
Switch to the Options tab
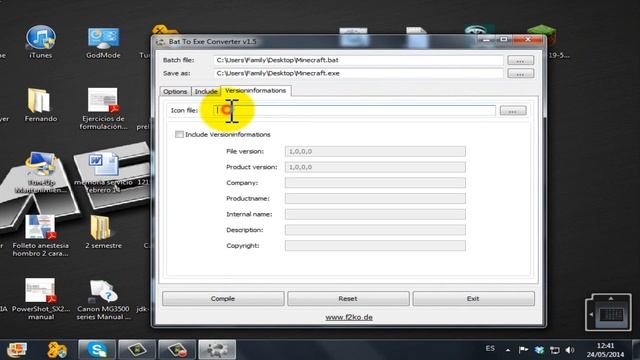[x=175, y=91]
